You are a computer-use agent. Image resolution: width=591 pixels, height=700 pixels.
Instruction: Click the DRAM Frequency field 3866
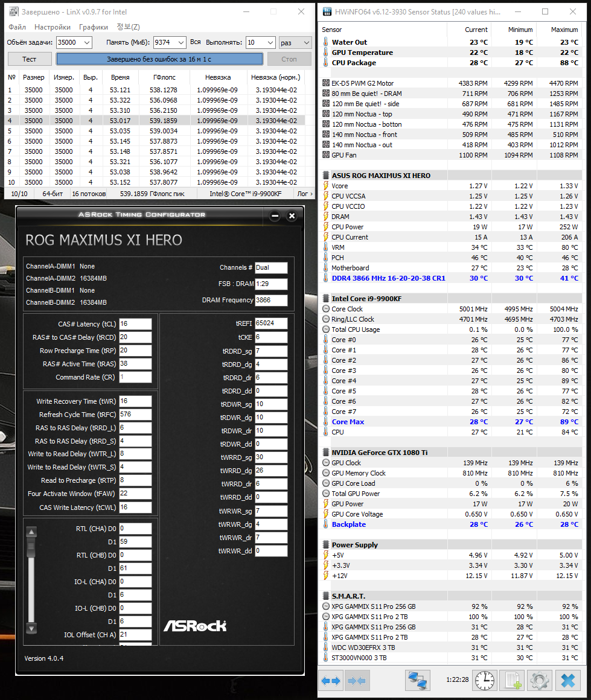[x=271, y=300]
